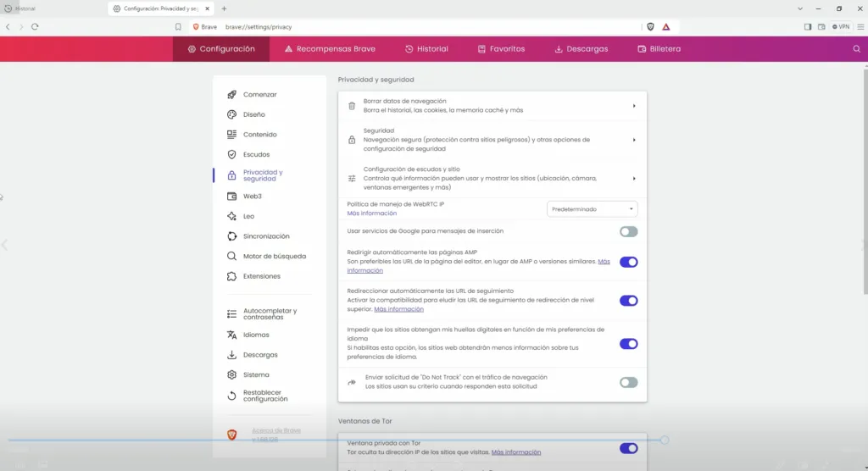Click the page vertical scrollbar
This screenshot has width=868, height=471.
pyautogui.click(x=865, y=180)
